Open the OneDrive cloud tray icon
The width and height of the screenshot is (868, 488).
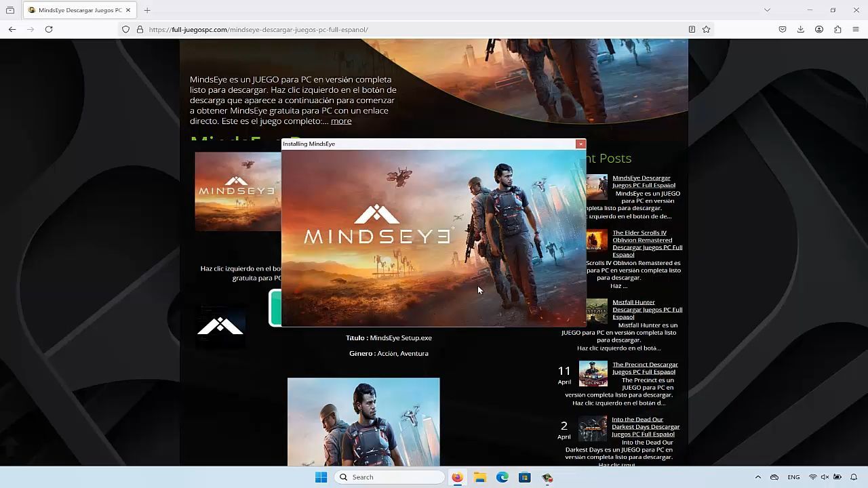coord(774,477)
